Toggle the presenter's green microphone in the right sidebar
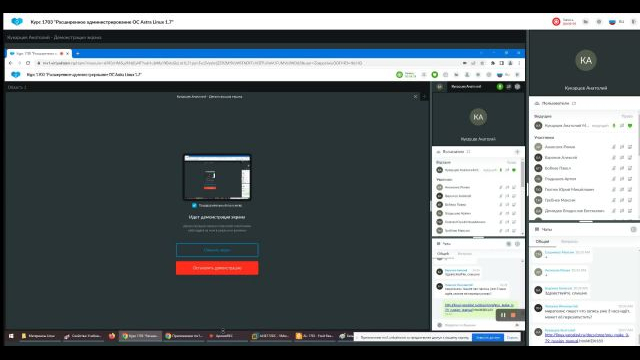This screenshot has width=640, height=360. pos(614,126)
